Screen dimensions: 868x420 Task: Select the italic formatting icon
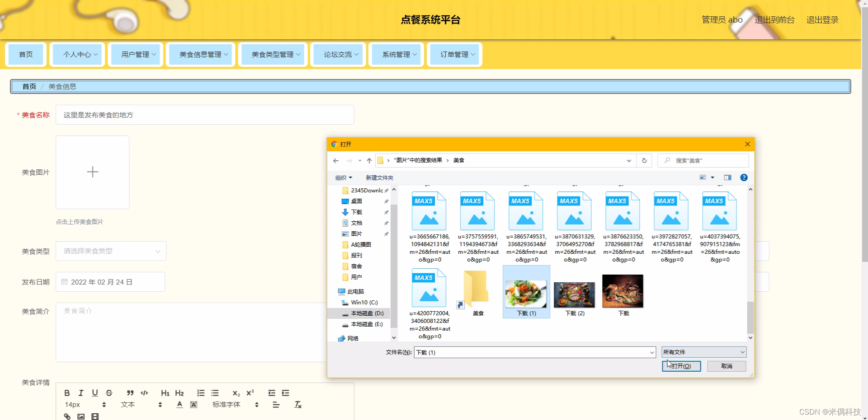81,393
